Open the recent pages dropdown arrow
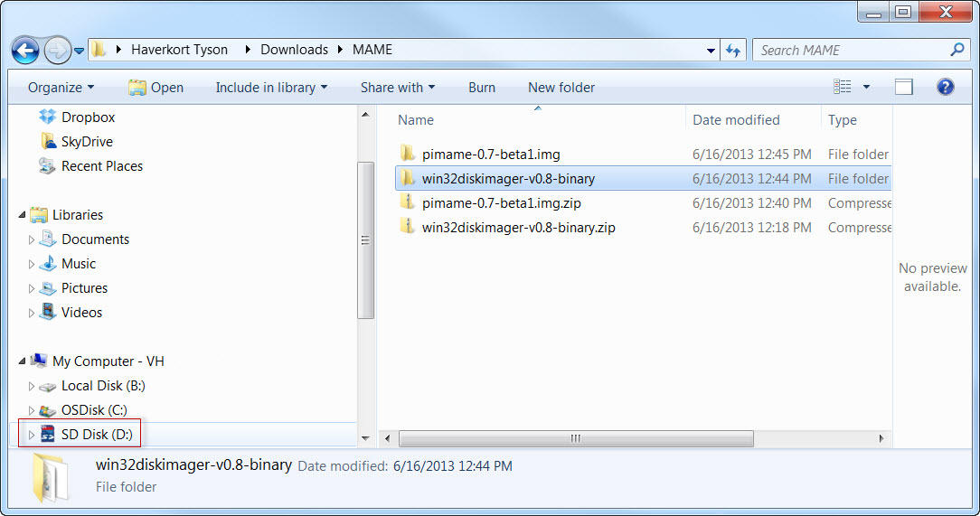This screenshot has width=980, height=516. tap(79, 52)
